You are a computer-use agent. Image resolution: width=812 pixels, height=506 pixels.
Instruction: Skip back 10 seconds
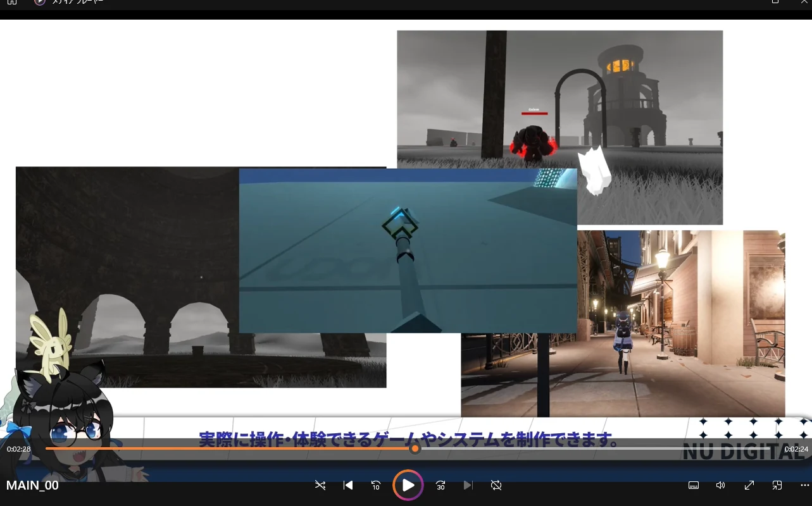[376, 485]
